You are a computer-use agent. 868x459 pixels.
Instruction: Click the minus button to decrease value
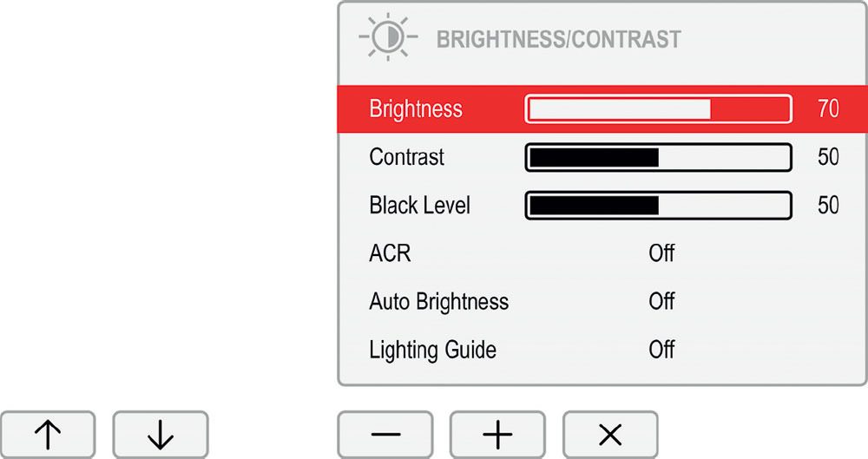(x=385, y=435)
